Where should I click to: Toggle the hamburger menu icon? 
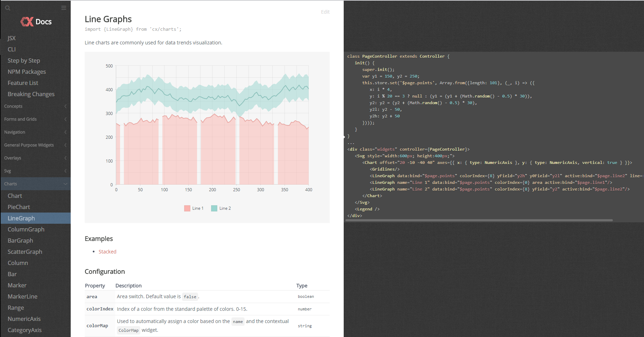(x=64, y=8)
